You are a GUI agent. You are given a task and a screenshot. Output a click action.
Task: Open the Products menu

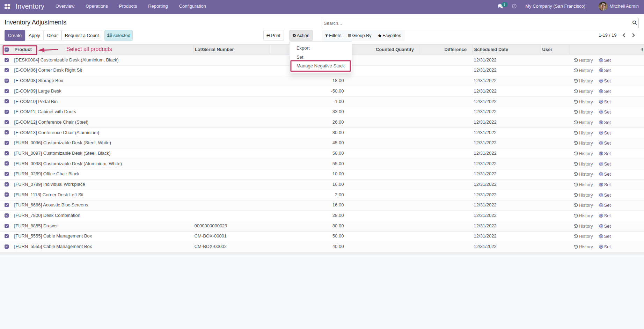tap(128, 6)
